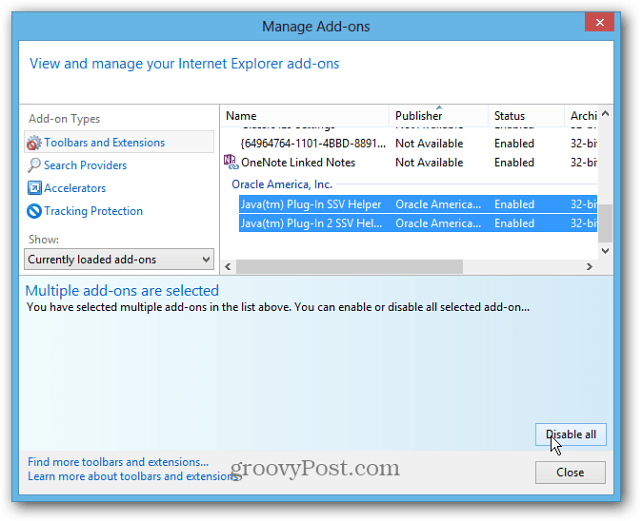The height and width of the screenshot is (521, 640).
Task: Click the Toolbars and Extensions gear icon
Action: (34, 142)
